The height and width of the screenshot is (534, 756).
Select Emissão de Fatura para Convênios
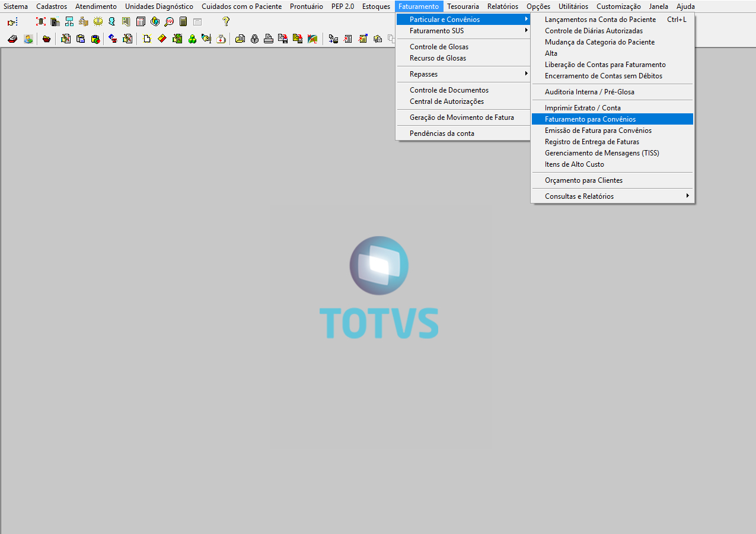[613, 131]
